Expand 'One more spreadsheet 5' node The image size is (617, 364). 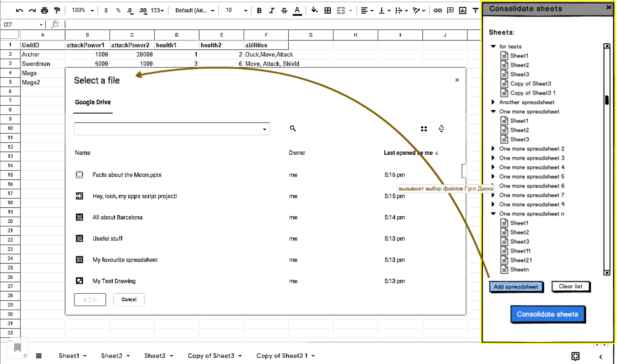(x=493, y=177)
